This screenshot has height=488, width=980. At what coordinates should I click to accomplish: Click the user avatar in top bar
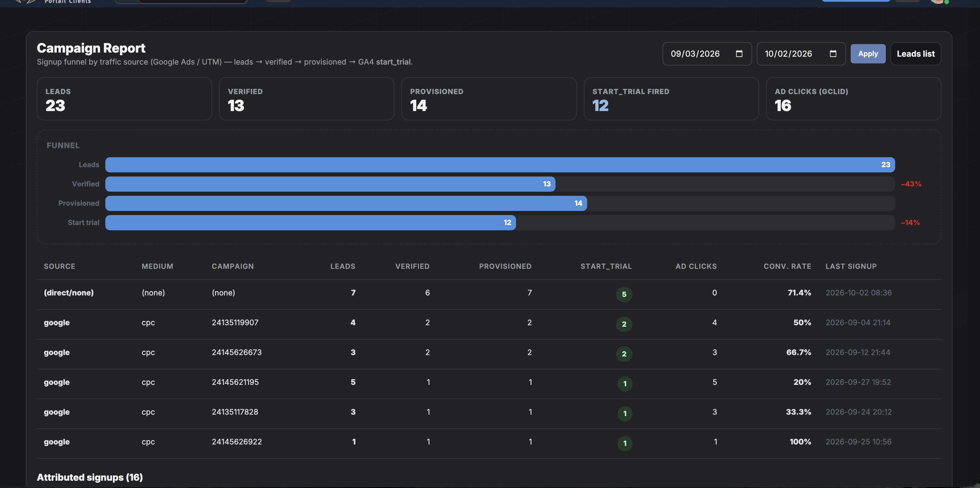click(937, 1)
